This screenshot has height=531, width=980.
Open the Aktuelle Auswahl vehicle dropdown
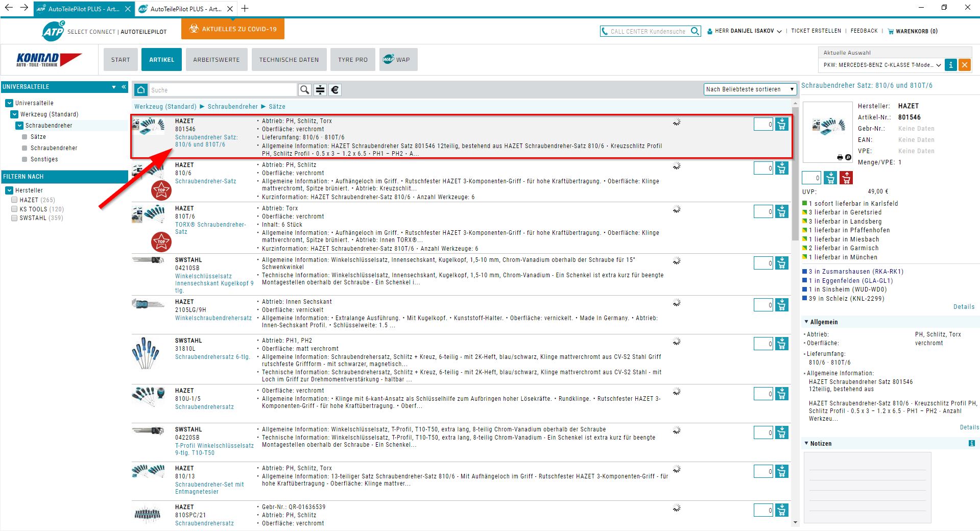(881, 65)
